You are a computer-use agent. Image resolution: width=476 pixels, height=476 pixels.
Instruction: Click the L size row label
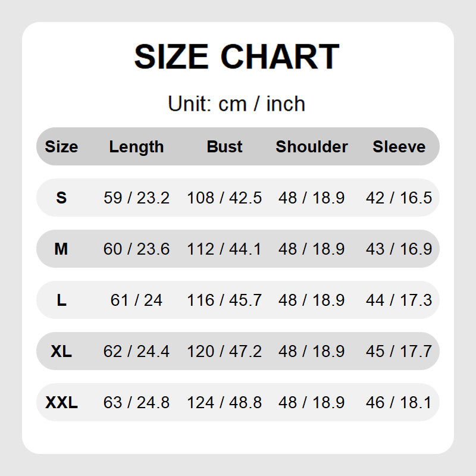(x=61, y=300)
